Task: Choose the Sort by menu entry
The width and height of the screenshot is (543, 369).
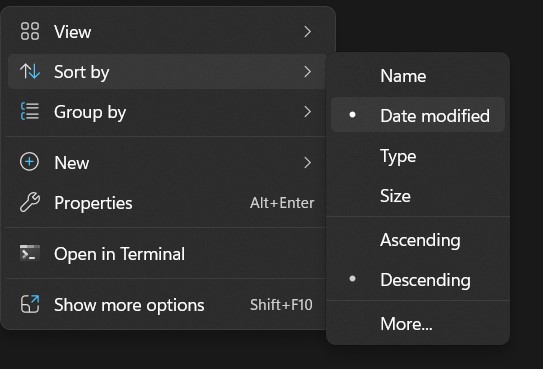Action: click(167, 72)
